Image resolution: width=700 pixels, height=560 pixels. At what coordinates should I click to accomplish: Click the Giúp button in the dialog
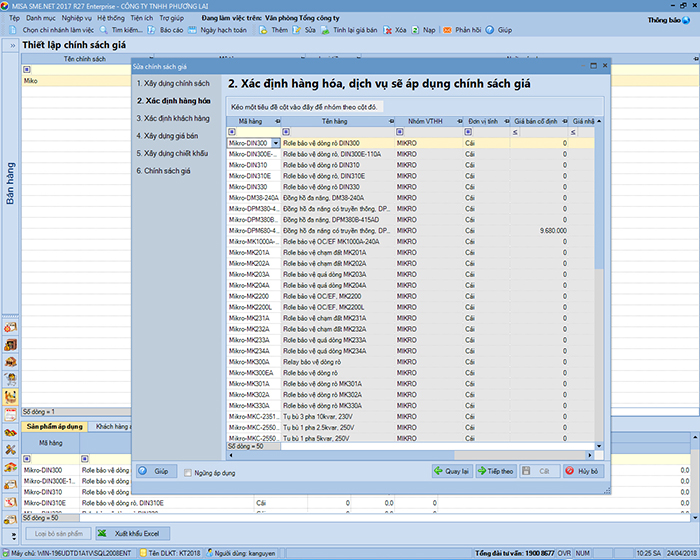(156, 471)
